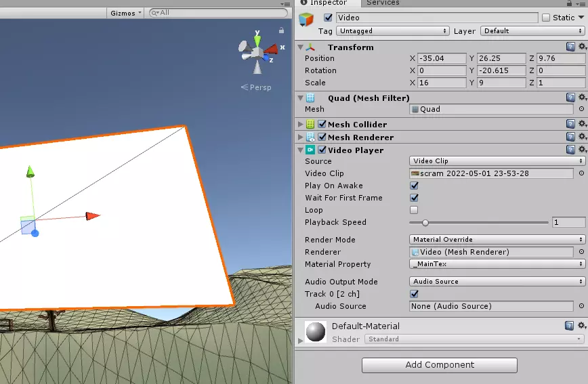Expand the Mesh Collider component foldout
588x384 pixels.
[300, 124]
